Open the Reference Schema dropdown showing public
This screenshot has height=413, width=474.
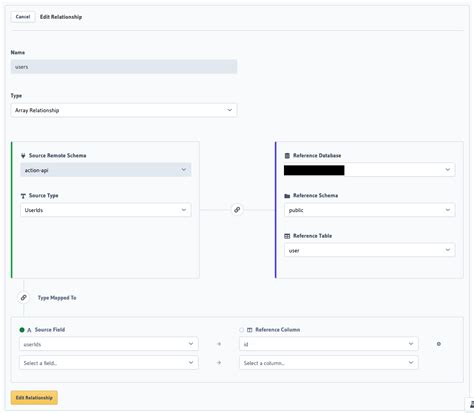(x=369, y=210)
